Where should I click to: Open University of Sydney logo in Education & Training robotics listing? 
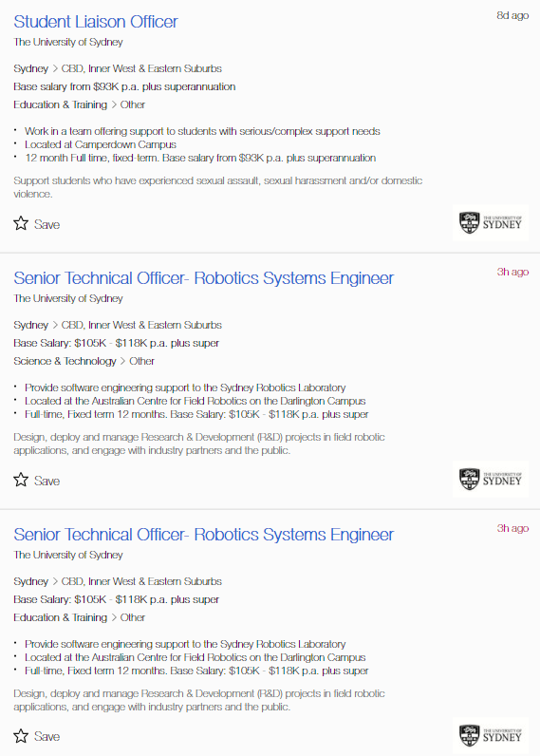[491, 735]
